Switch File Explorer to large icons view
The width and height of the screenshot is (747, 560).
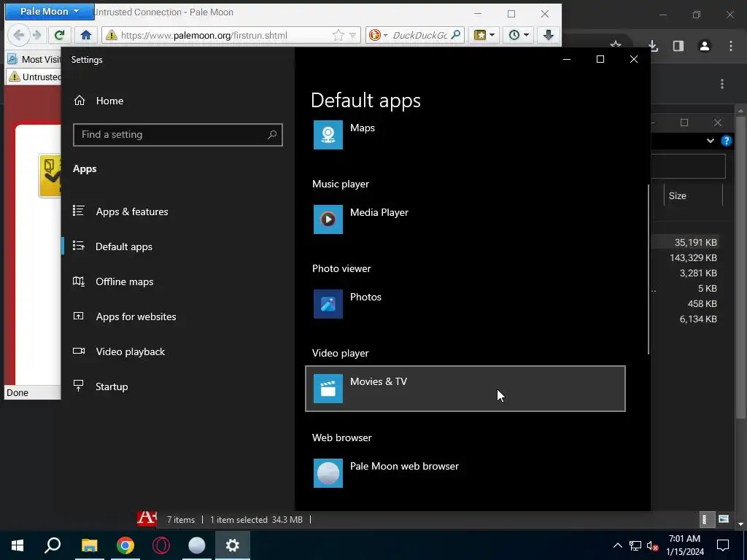coord(724,519)
